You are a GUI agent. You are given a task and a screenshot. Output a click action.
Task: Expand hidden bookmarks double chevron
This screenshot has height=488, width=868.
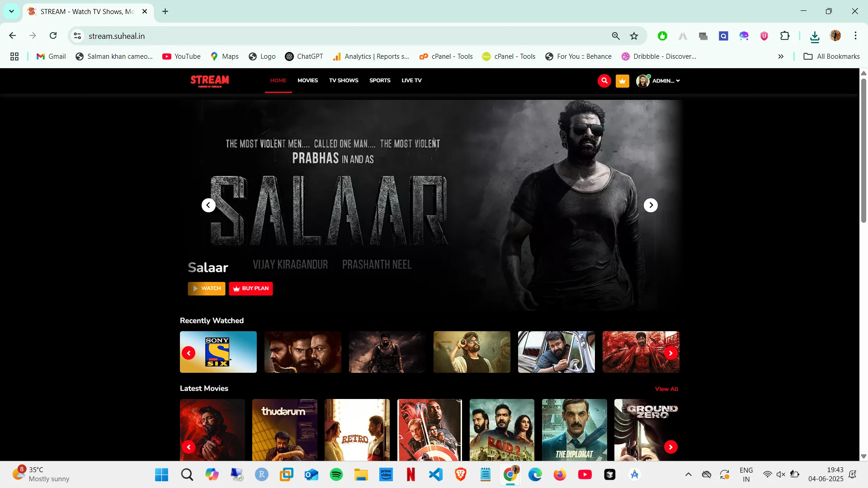coord(781,56)
